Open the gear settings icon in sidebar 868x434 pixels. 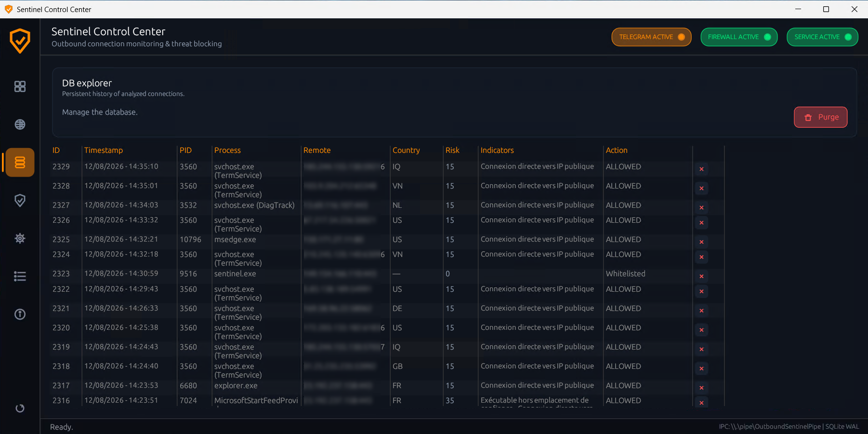20,238
